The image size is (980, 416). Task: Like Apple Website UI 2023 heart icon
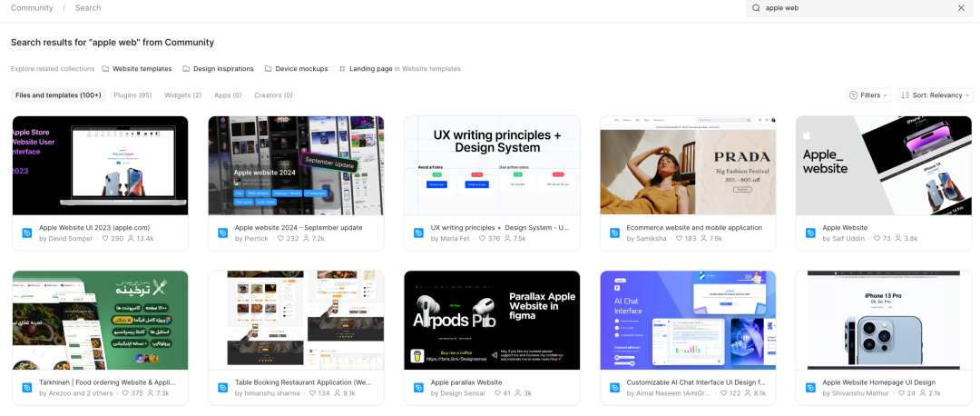click(105, 239)
